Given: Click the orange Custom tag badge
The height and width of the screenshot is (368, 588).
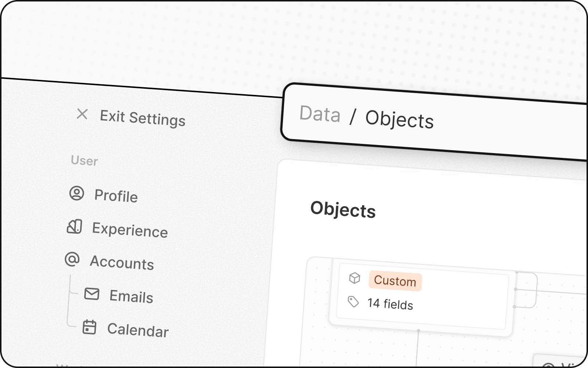Looking at the screenshot, I should click(x=395, y=282).
